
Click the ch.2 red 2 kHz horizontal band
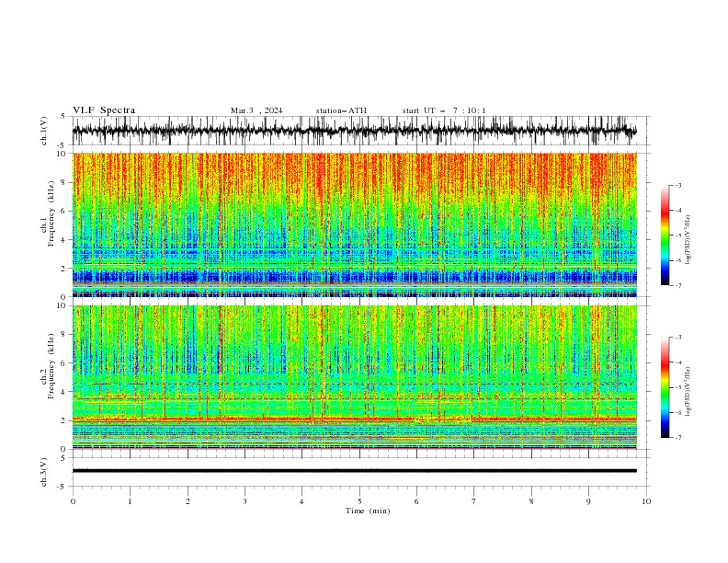pyautogui.click(x=354, y=419)
